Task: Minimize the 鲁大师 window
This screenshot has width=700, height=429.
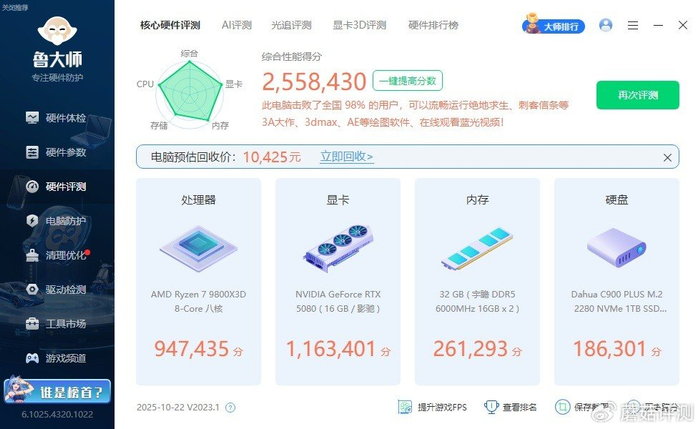Action: coord(658,25)
